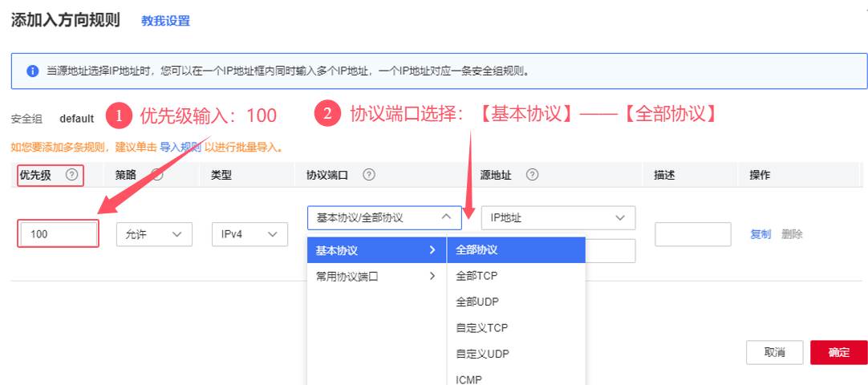
Task: Choose 全部协议 option
Action: pyautogui.click(x=516, y=250)
